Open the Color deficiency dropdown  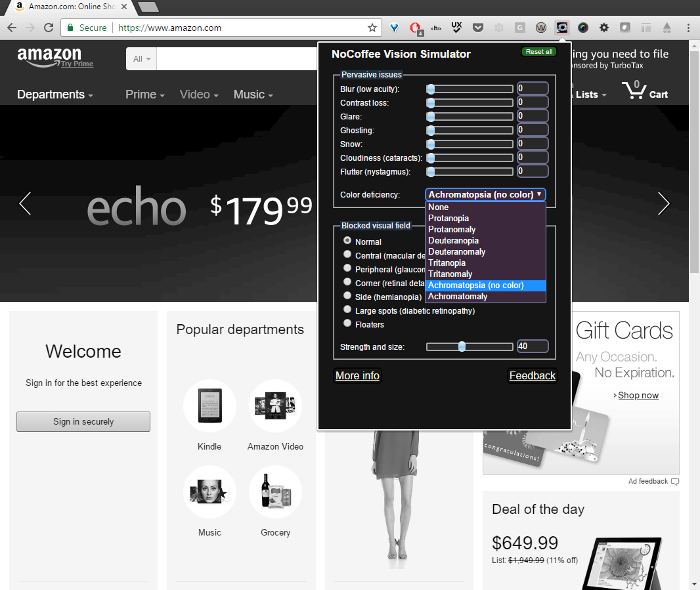pyautogui.click(x=485, y=194)
